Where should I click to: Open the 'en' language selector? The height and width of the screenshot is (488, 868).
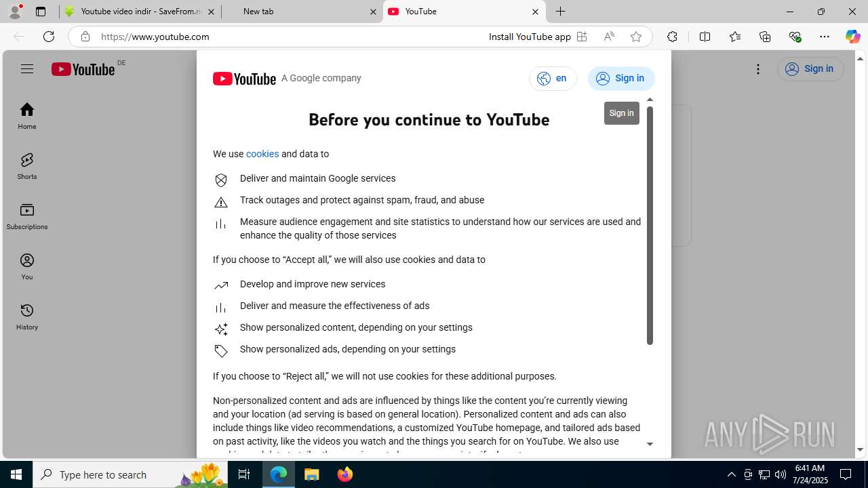[x=553, y=79]
